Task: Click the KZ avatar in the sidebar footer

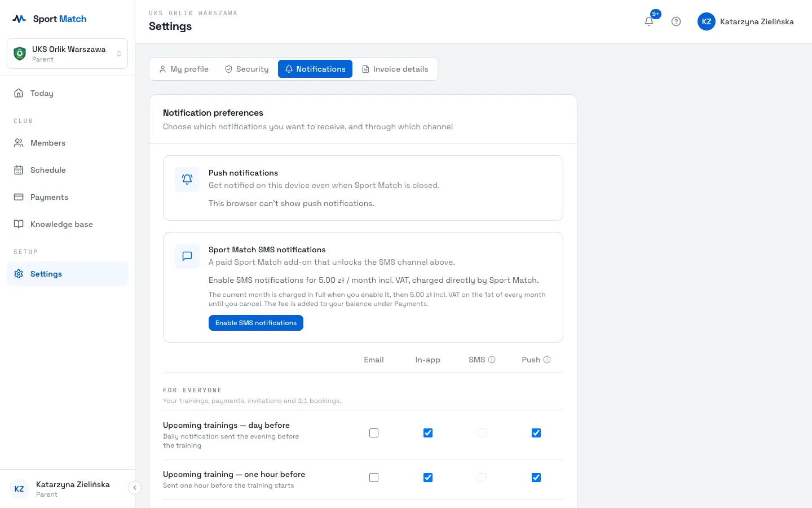Action: point(19,489)
